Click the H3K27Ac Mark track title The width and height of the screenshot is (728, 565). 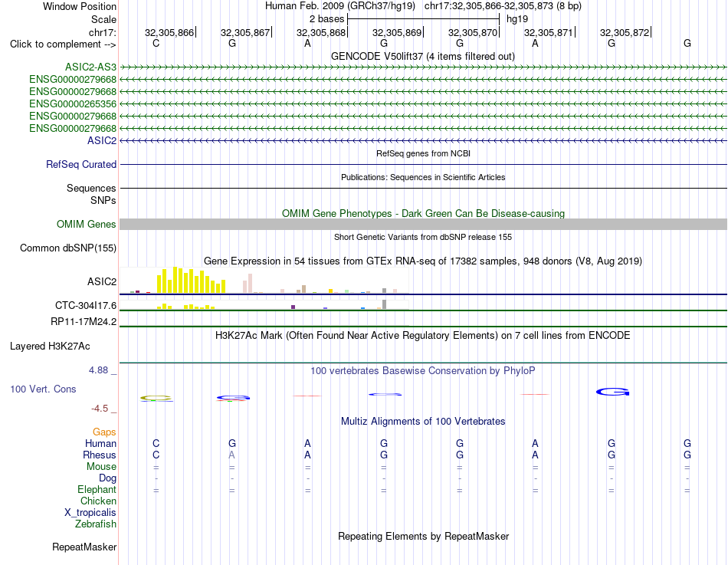[x=423, y=336]
